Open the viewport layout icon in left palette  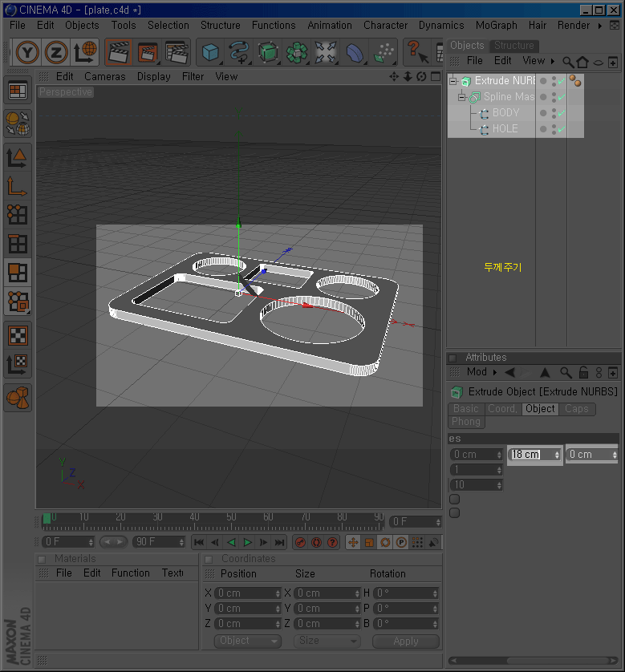click(18, 91)
